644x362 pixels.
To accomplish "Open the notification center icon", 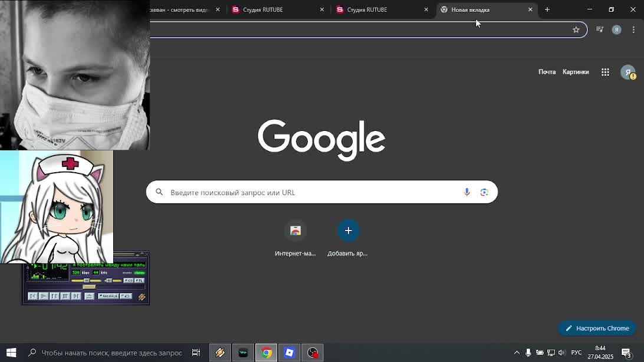I will point(626,353).
